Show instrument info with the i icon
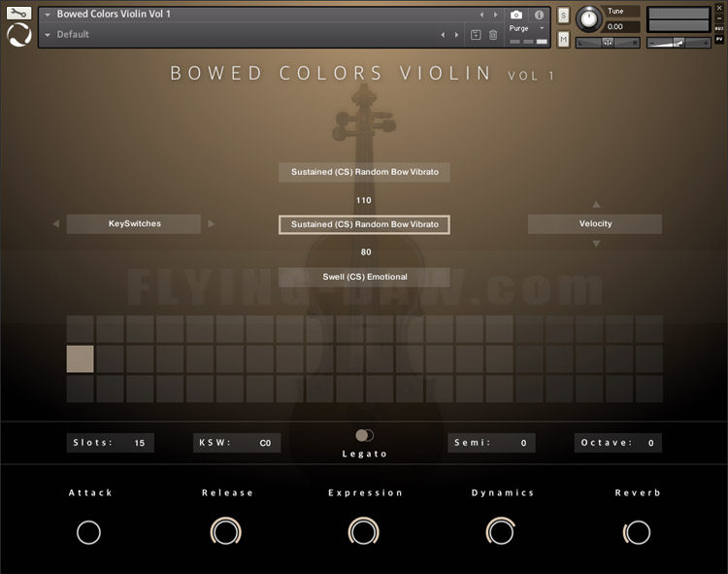Image resolution: width=728 pixels, height=574 pixels. 539,15
